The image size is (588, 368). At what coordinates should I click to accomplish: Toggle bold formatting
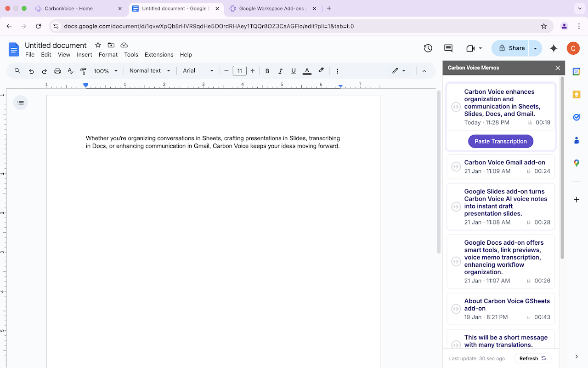pos(267,71)
